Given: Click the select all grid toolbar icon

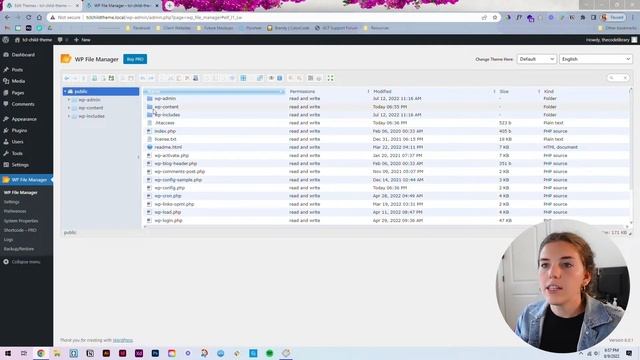Looking at the screenshot, I should (x=243, y=78).
